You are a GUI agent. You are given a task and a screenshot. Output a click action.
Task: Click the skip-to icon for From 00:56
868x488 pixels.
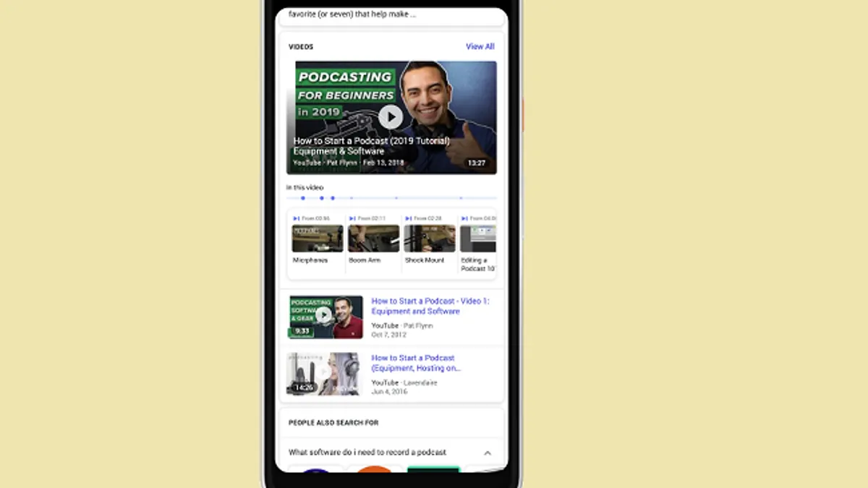tap(297, 218)
